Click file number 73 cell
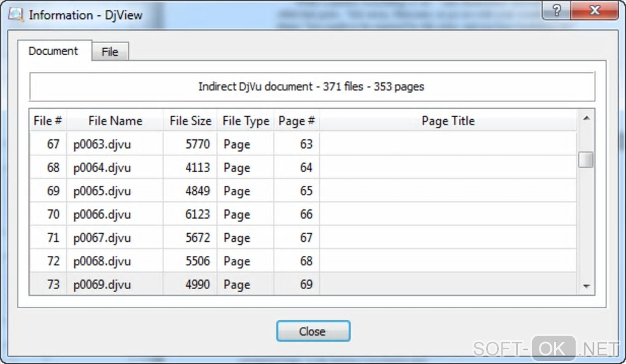 [x=48, y=285]
